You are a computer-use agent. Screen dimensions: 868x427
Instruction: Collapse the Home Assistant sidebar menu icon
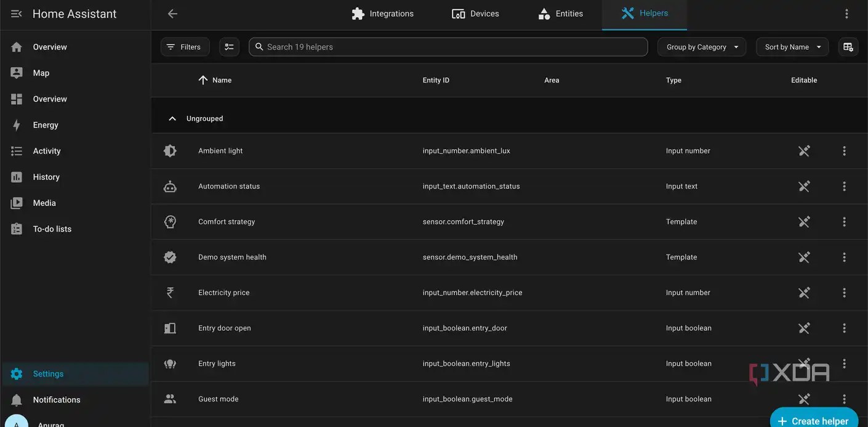click(17, 14)
